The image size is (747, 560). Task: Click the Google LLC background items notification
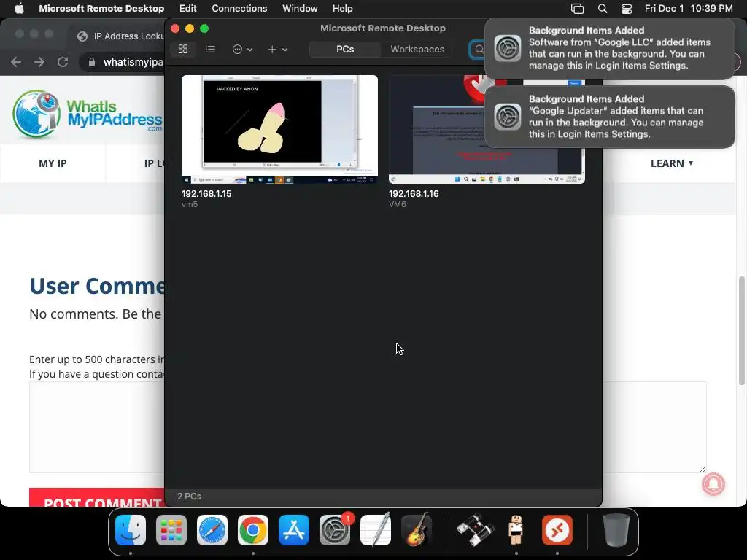click(x=609, y=48)
